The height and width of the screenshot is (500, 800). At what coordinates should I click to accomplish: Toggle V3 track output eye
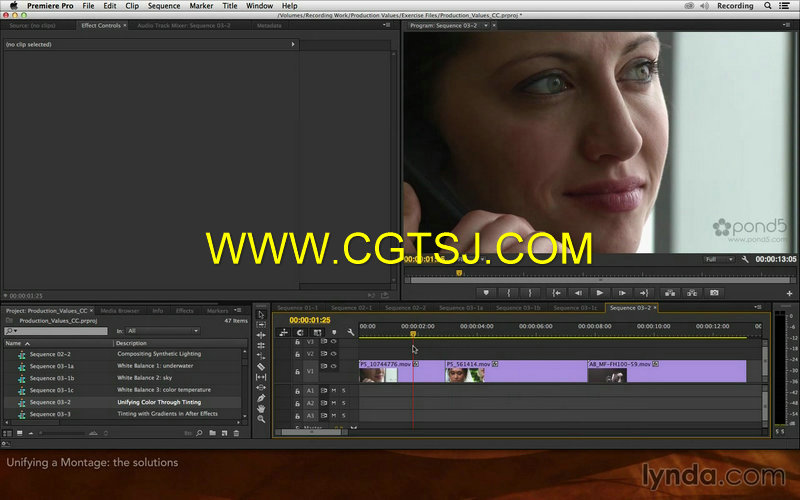(x=333, y=341)
